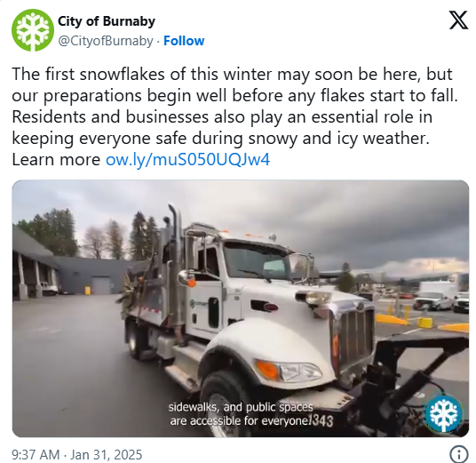Click the 1343 number overlay in the video
This screenshot has width=476, height=463.
(321, 420)
